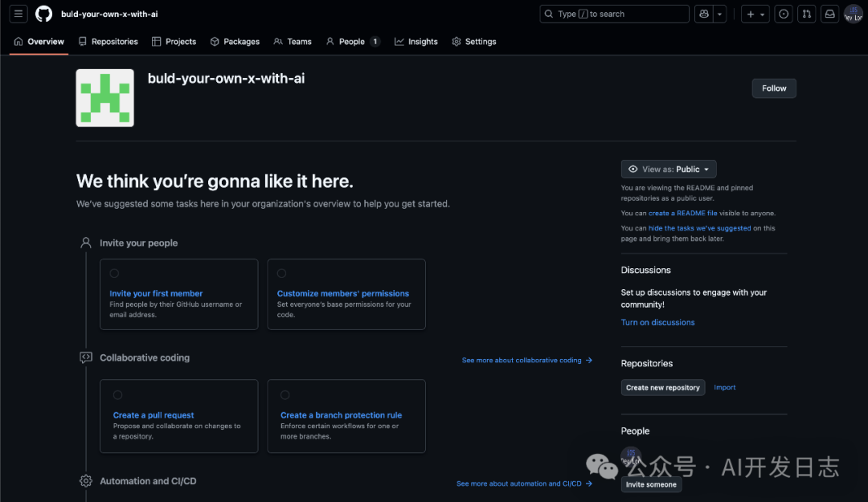Click the 'We think you're gonna like it here.' heading
The height and width of the screenshot is (502, 868).
point(215,181)
